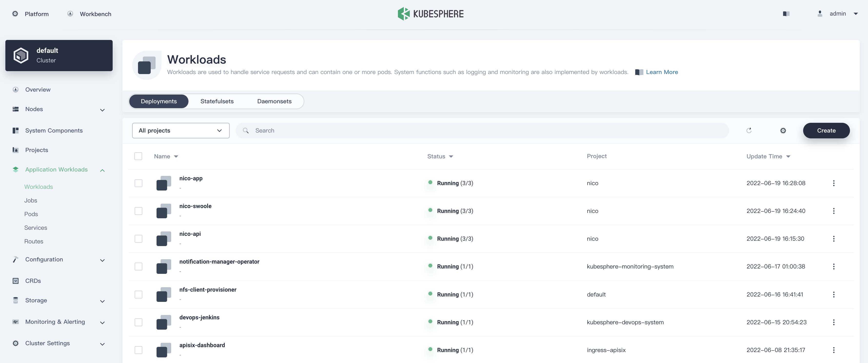
Task: Click the Cluster Settings gear icon
Action: click(x=16, y=344)
